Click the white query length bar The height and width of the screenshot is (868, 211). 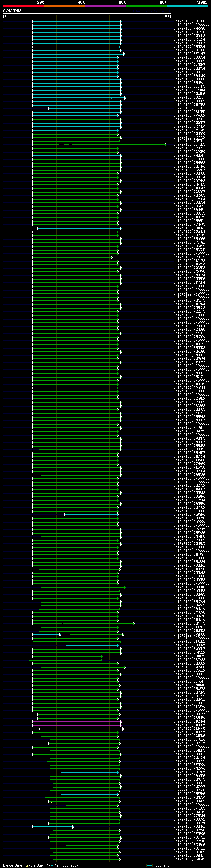pos(87,14)
